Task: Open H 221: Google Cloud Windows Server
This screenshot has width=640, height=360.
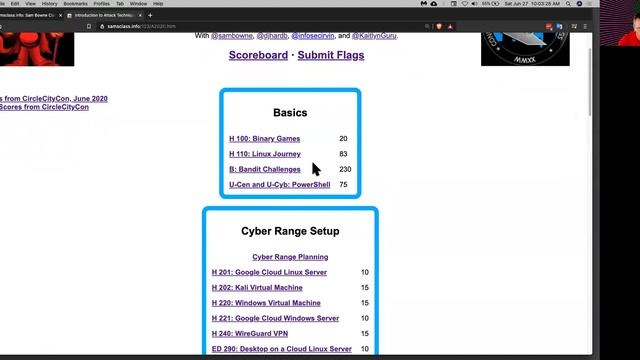Action: 276,318
